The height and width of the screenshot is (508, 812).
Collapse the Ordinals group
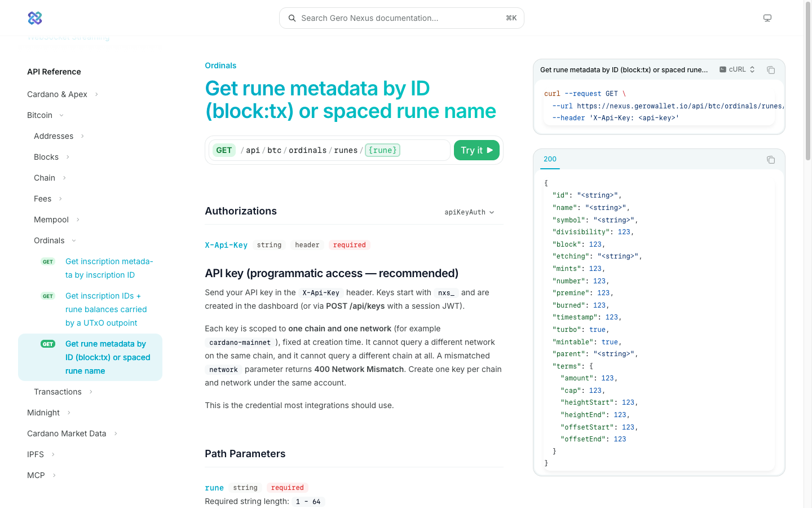[55, 240]
